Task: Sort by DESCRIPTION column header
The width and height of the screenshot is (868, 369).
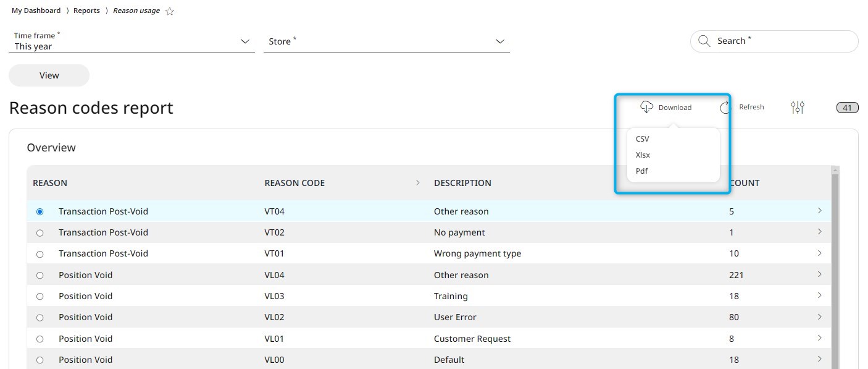Action: click(x=462, y=183)
